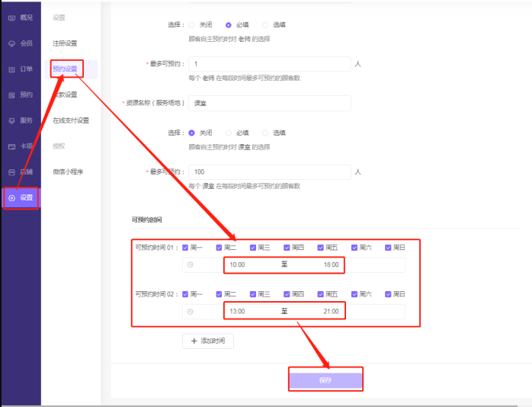532x407 pixels.
Task: Toggle 周一 checkbox in 可预约时间 02
Action: pos(185,294)
